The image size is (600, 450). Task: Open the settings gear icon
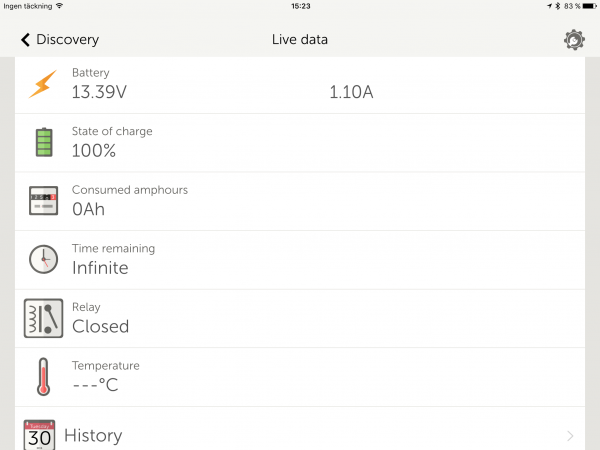tap(574, 40)
